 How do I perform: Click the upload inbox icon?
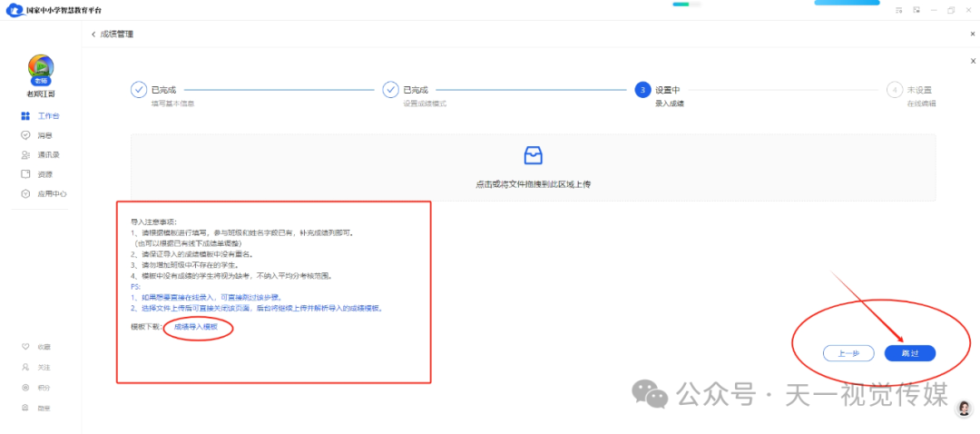(x=534, y=156)
